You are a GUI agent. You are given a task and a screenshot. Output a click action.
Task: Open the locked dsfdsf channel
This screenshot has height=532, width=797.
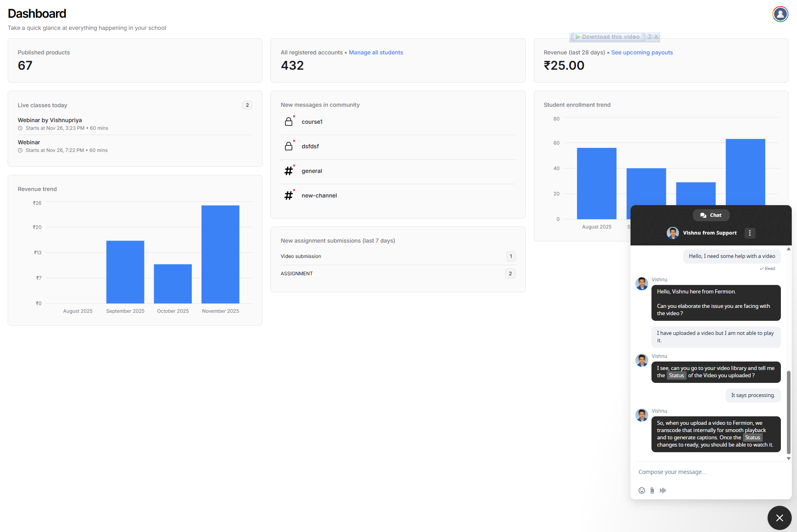[310, 146]
